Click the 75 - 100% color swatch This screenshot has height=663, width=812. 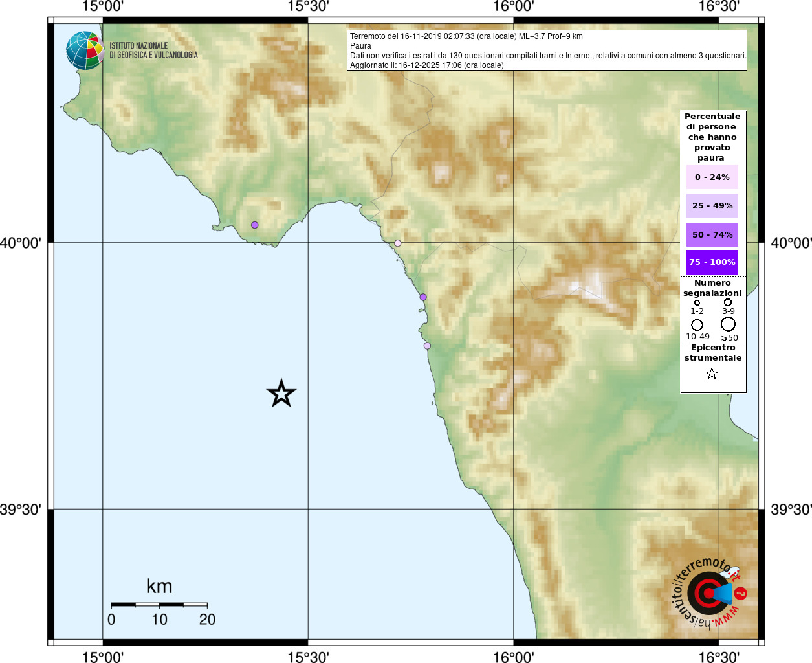(x=712, y=262)
